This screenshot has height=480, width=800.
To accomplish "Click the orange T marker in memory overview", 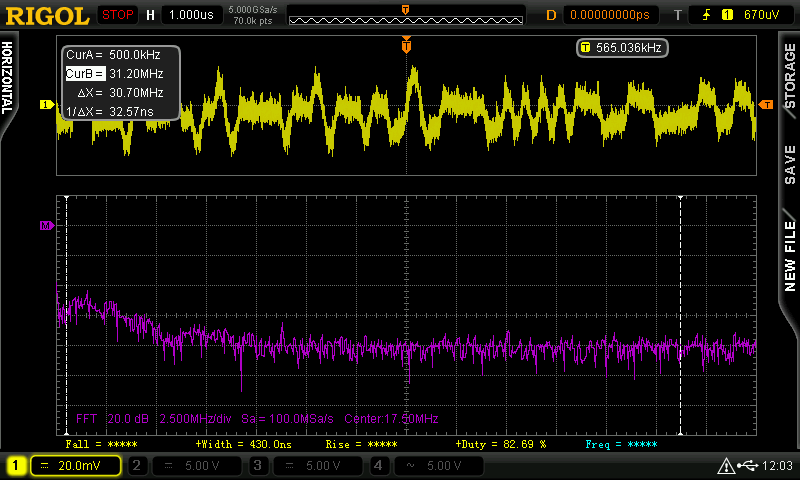I will point(406,10).
